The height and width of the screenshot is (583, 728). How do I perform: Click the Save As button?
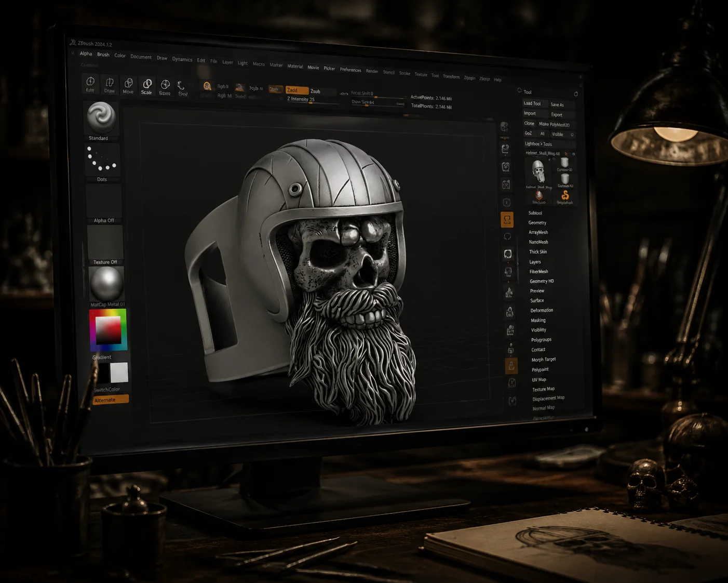562,105
